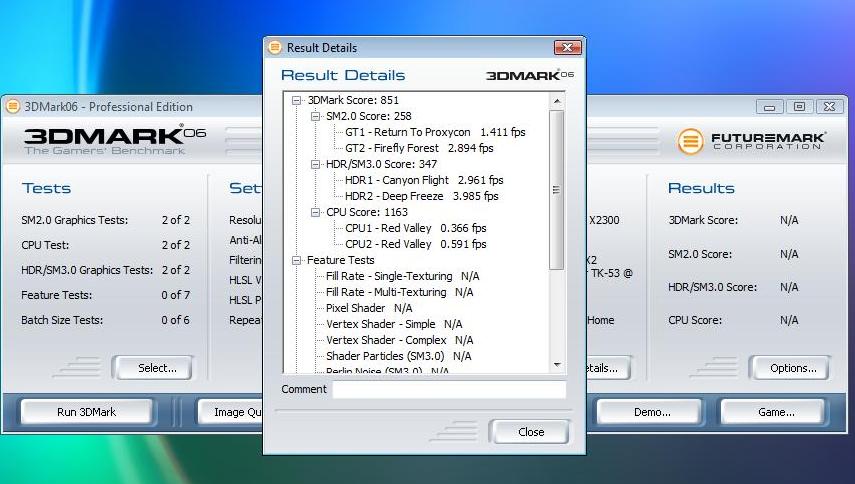Collapse the 3DMark Score tree node
Viewport: 855px width, 484px height.
tap(297, 100)
